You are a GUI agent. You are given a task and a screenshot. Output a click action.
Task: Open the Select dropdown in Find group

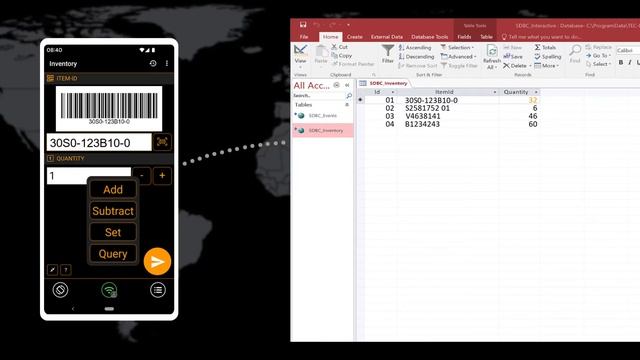click(598, 64)
